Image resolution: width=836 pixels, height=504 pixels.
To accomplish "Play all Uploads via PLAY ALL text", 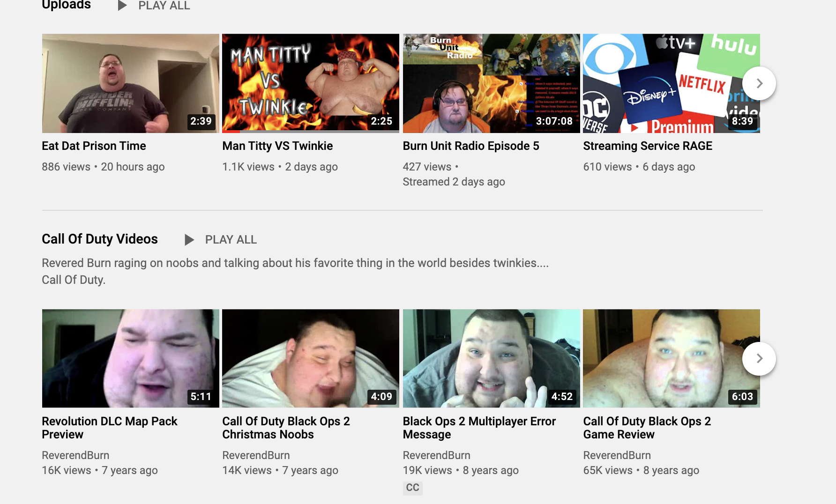I will (x=164, y=6).
